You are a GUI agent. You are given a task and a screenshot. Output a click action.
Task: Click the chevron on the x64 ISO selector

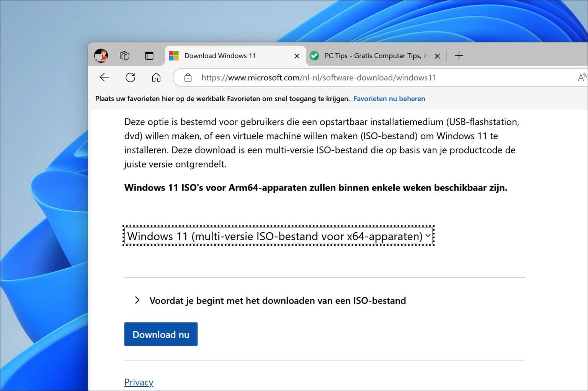428,236
